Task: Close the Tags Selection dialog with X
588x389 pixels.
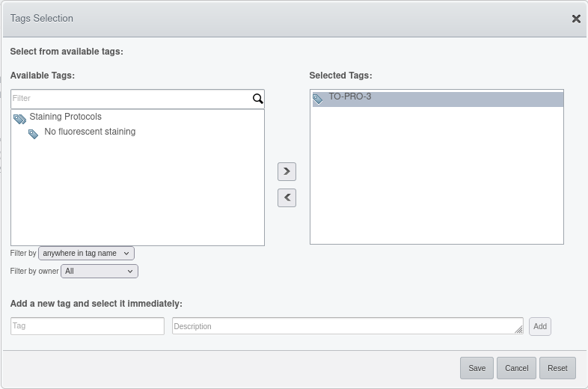Action: point(576,19)
